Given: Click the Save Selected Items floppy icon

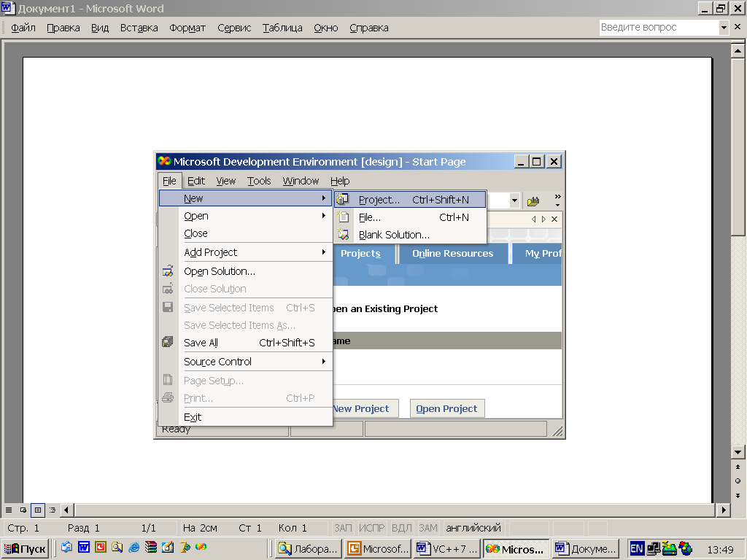Looking at the screenshot, I should (x=168, y=307).
